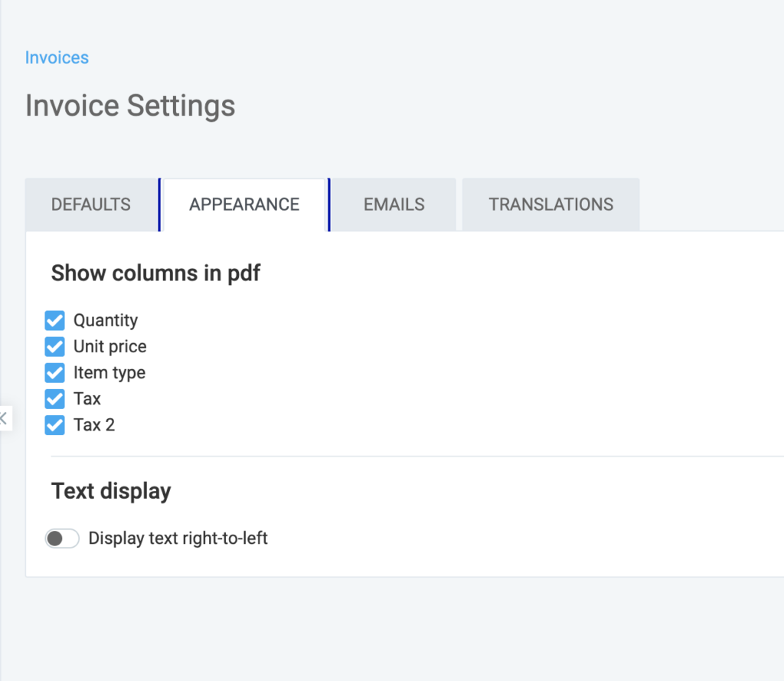
Task: Uncheck the Quantity column checkbox
Action: pyautogui.click(x=54, y=320)
